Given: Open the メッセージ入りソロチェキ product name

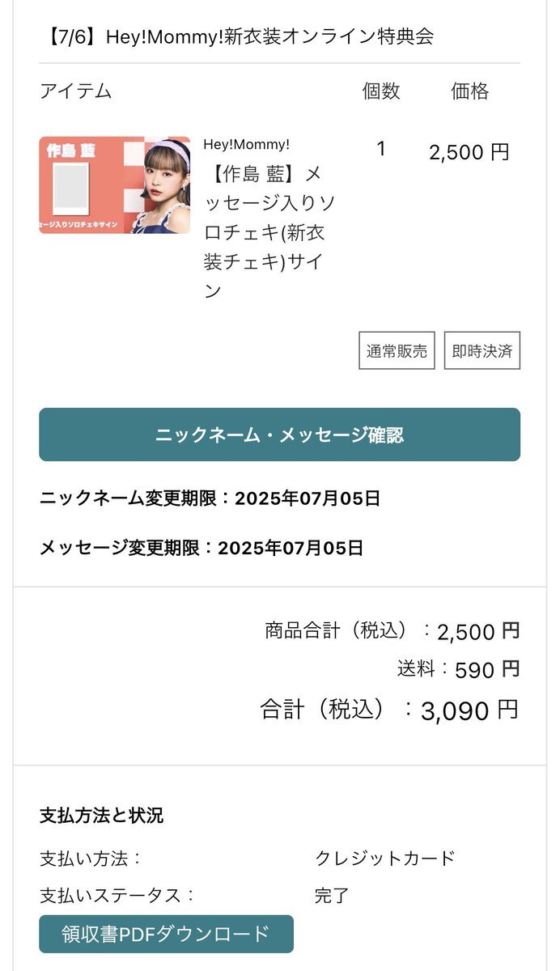Looking at the screenshot, I should (269, 231).
